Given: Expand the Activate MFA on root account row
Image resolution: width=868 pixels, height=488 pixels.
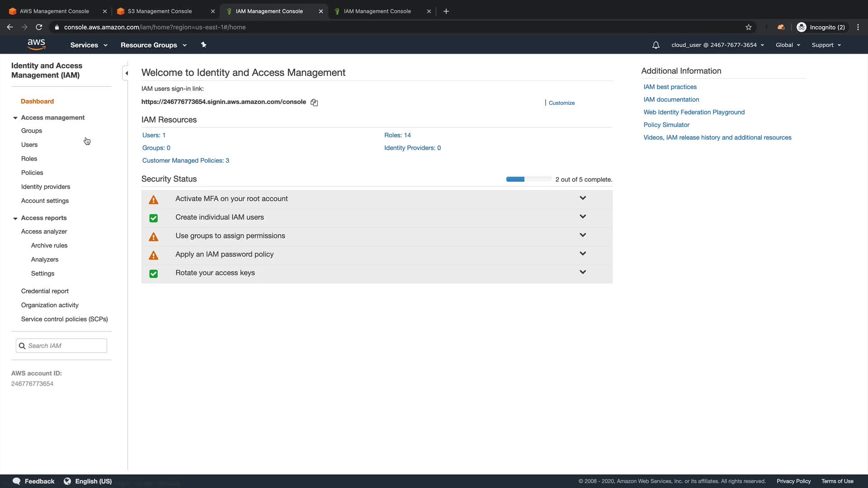Looking at the screenshot, I should pyautogui.click(x=583, y=198).
